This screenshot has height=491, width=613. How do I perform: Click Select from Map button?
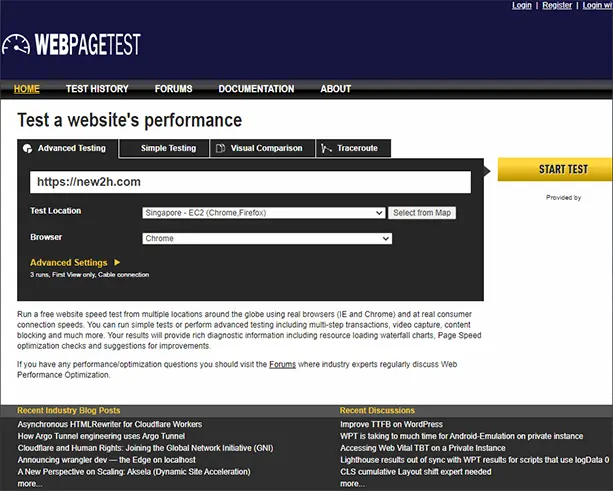(x=422, y=213)
